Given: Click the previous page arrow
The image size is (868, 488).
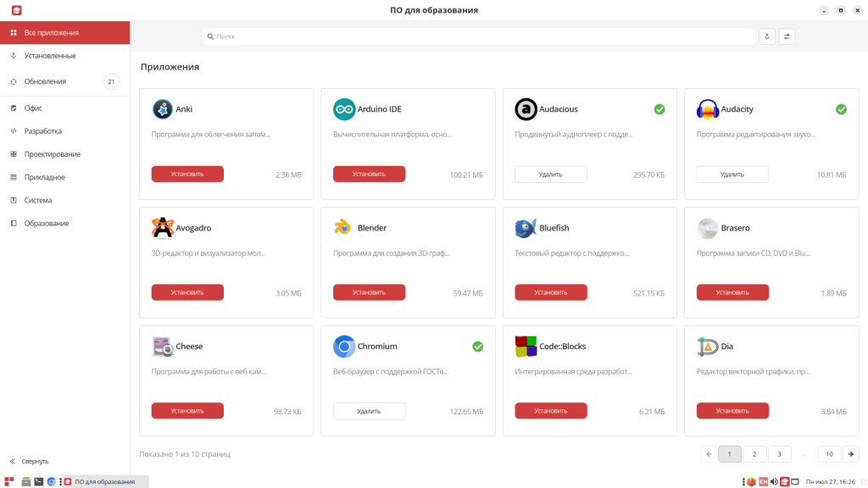Looking at the screenshot, I should 709,454.
